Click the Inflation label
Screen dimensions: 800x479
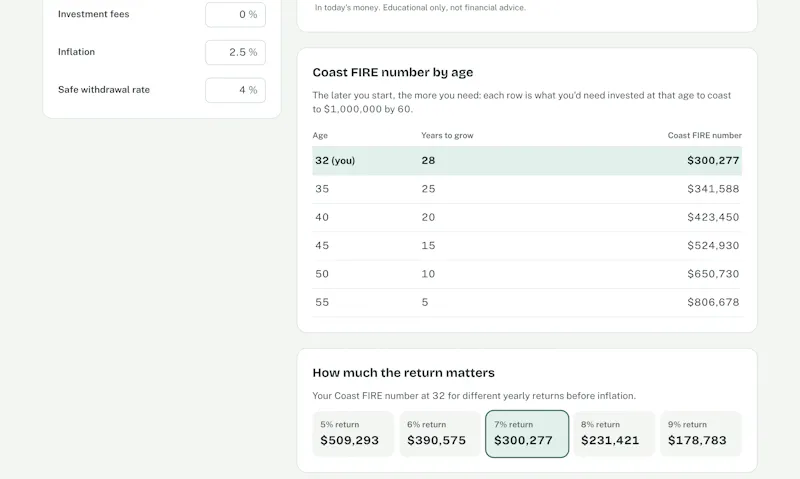76,52
